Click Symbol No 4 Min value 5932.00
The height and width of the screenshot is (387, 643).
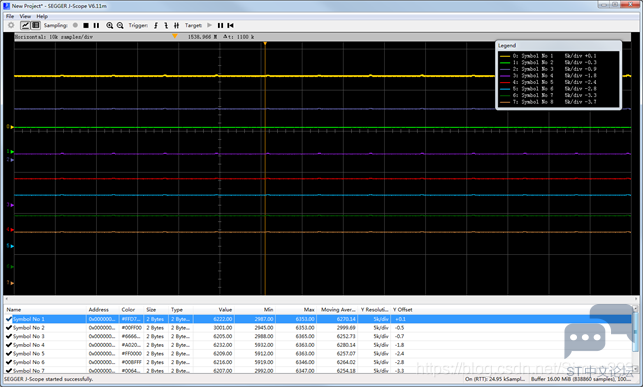264,345
